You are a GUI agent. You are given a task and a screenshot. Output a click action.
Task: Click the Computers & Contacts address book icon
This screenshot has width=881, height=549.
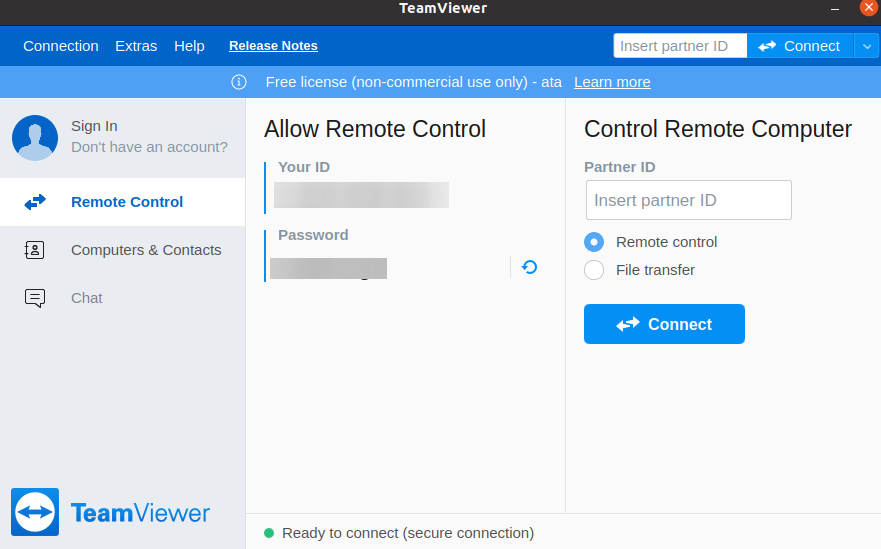(34, 250)
